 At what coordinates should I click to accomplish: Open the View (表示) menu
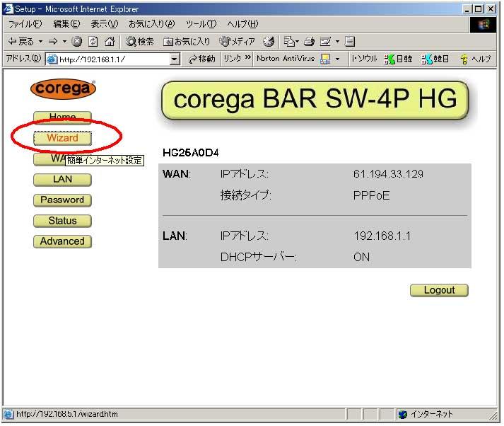point(105,24)
